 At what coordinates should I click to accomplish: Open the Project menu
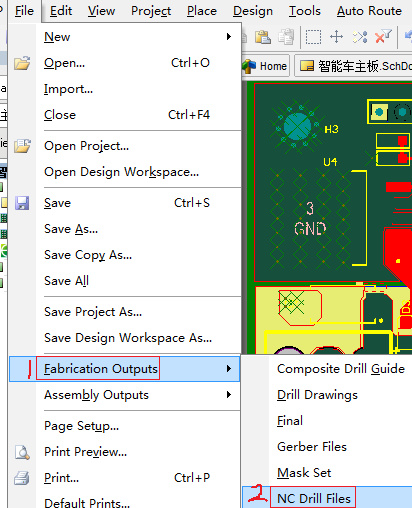(151, 11)
